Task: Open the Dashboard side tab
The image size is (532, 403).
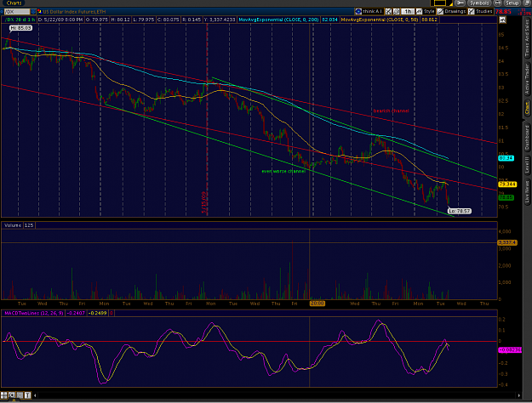Action: [527, 137]
